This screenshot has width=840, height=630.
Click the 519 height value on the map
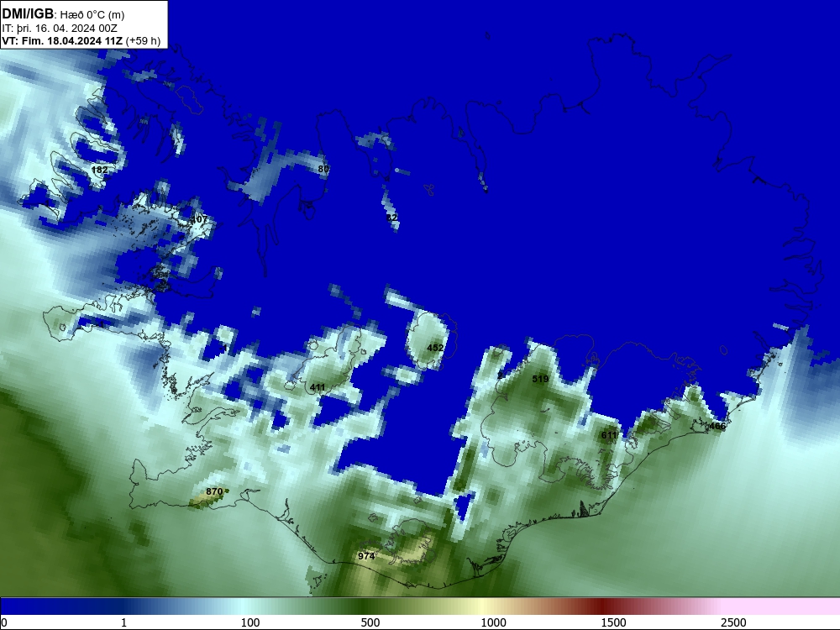point(540,379)
